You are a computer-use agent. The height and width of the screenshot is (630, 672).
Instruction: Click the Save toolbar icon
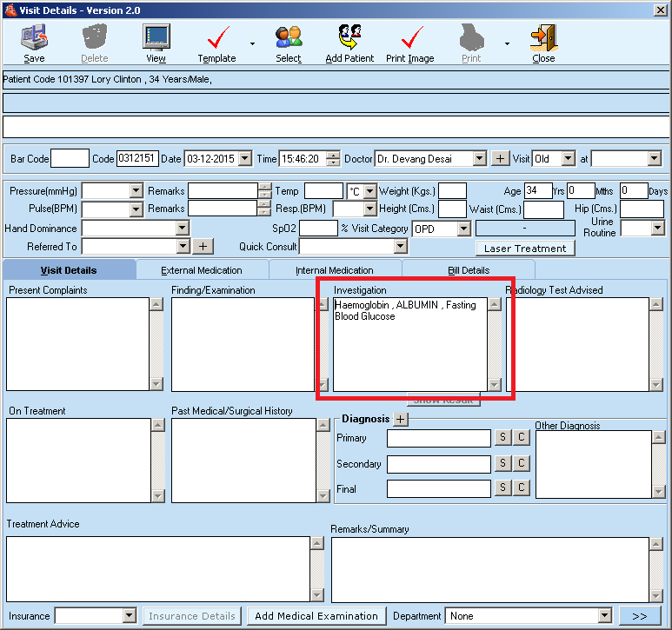point(34,43)
